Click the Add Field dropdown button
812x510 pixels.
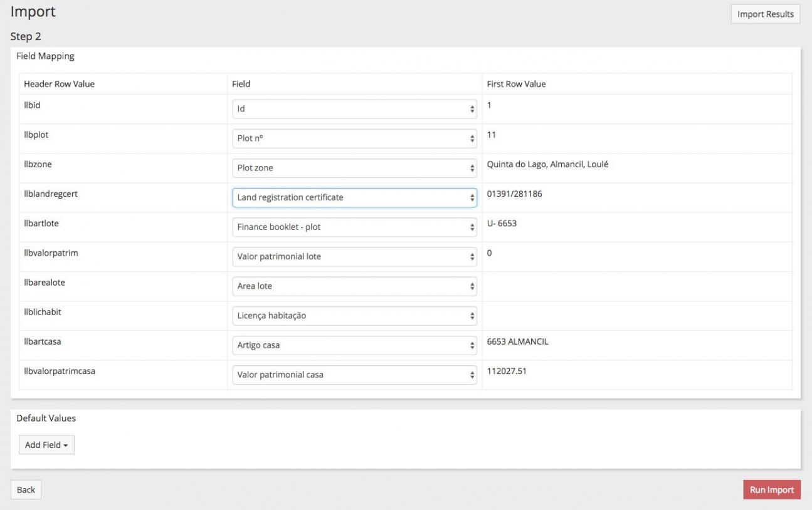click(x=46, y=445)
